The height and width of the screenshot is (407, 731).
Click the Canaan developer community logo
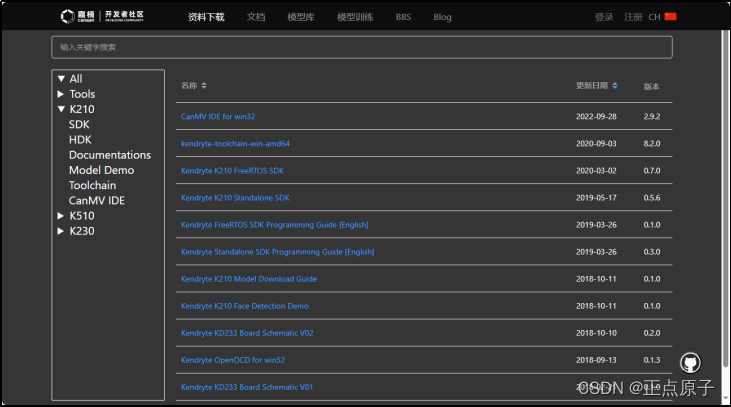(102, 16)
